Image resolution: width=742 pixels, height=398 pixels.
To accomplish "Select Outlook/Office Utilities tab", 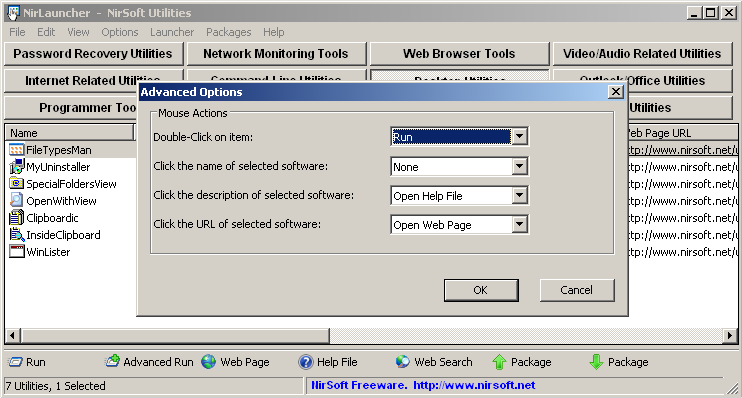I will point(680,81).
